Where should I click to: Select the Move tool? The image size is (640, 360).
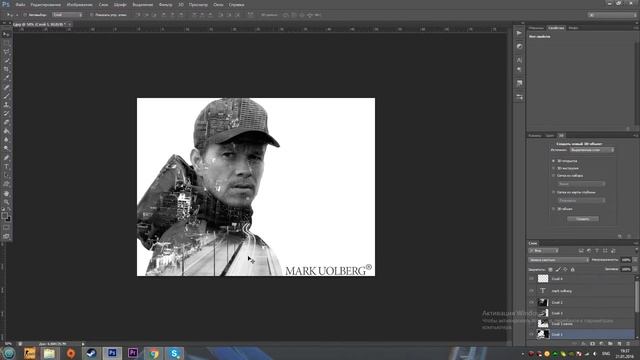tap(6, 35)
